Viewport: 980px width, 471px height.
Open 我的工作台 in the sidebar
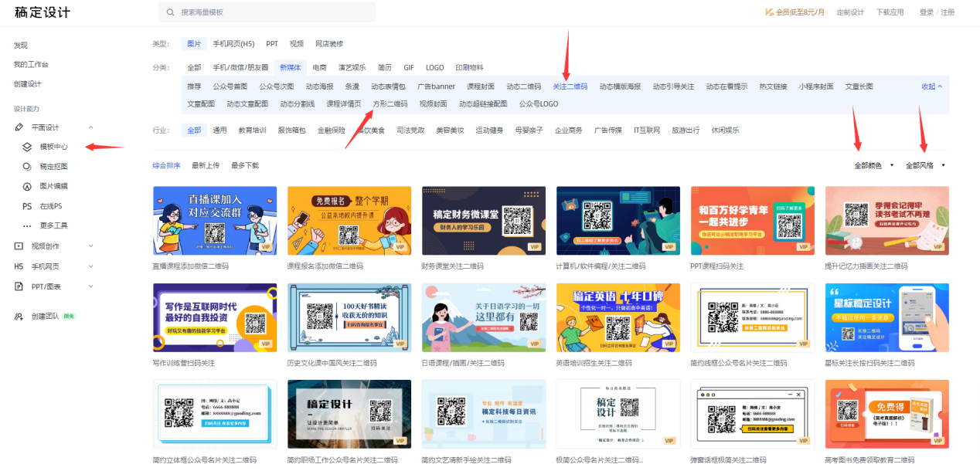31,64
